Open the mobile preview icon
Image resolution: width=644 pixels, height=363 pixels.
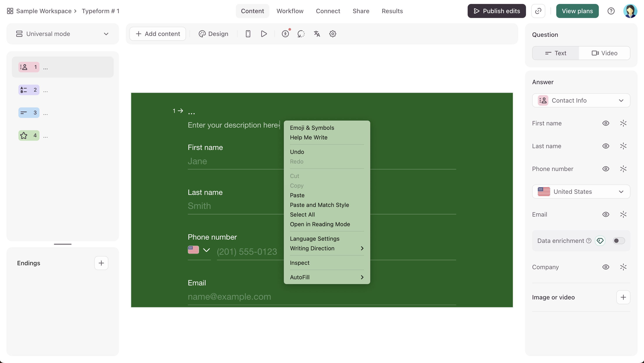tap(248, 34)
